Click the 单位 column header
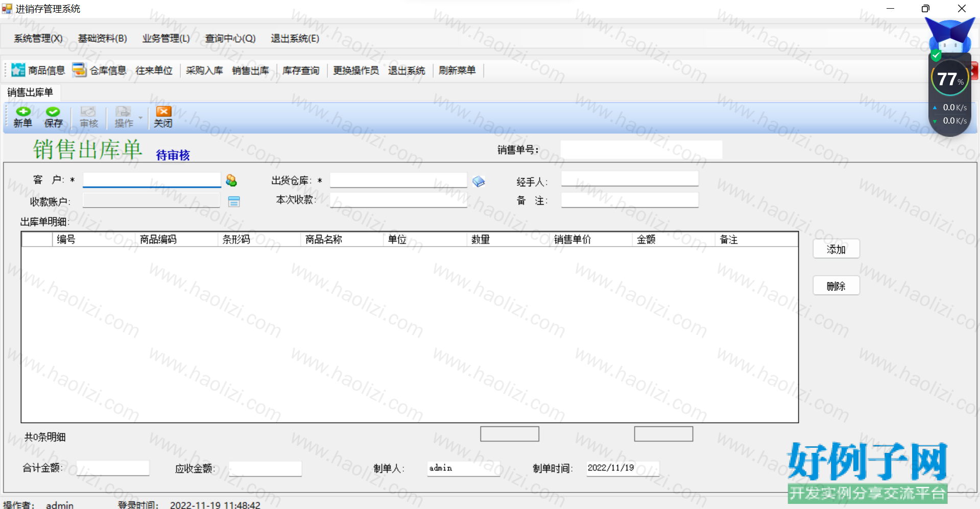 425,239
